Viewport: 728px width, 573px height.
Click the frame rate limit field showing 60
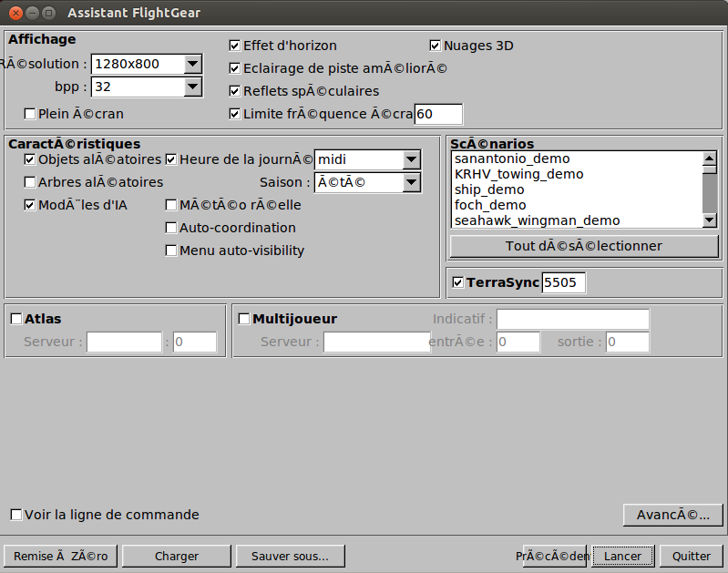coord(438,114)
